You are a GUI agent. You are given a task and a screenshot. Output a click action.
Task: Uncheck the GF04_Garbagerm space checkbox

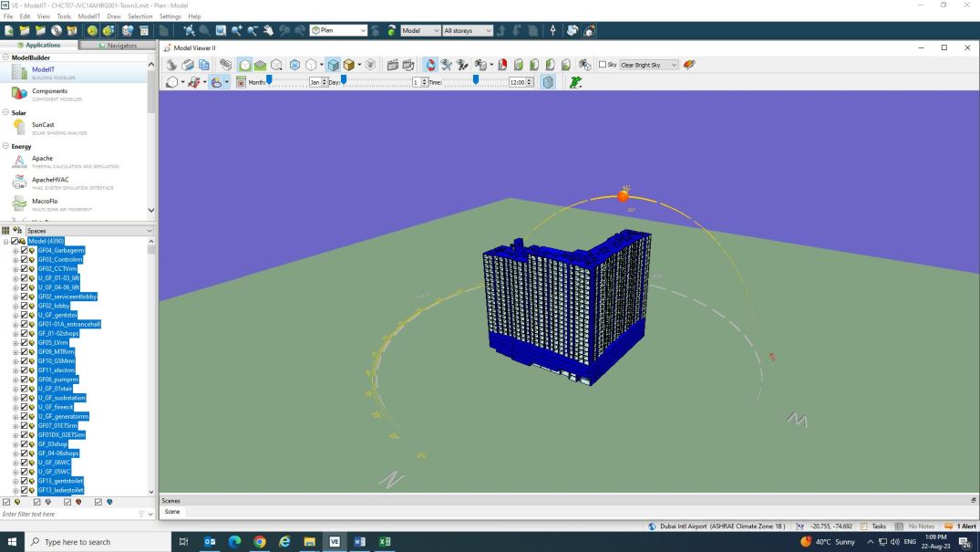tap(24, 250)
